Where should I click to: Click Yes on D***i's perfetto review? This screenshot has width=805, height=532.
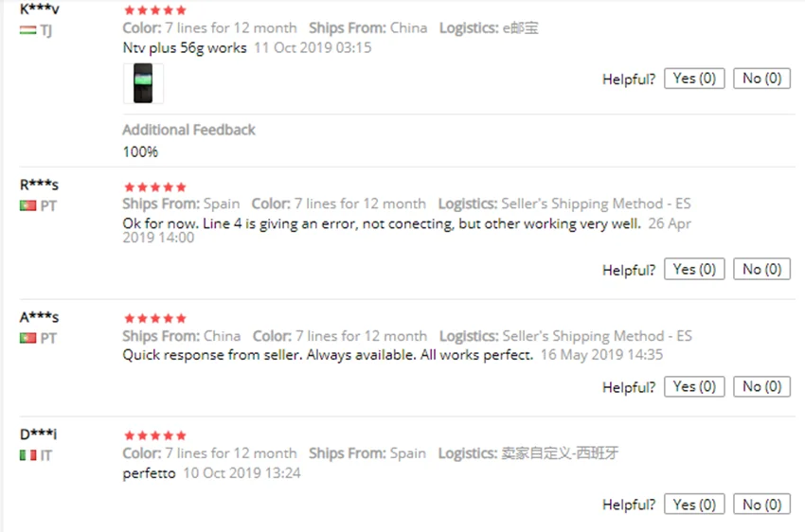tap(694, 505)
